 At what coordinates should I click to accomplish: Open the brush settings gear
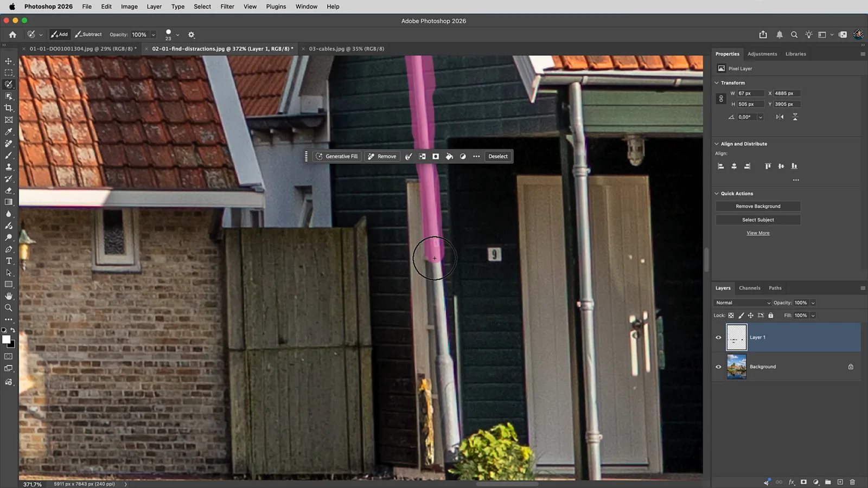[191, 35]
